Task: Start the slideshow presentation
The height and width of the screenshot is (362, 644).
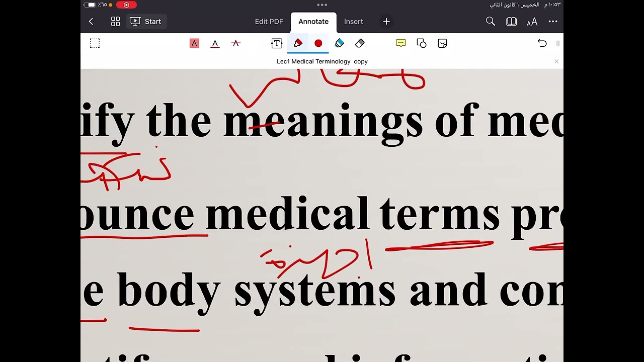Action: point(146,22)
